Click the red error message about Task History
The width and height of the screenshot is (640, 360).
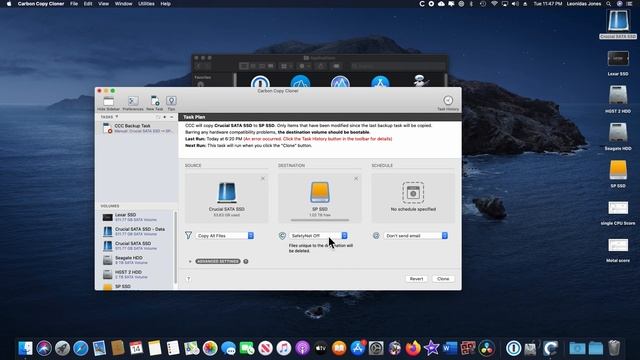(318, 139)
